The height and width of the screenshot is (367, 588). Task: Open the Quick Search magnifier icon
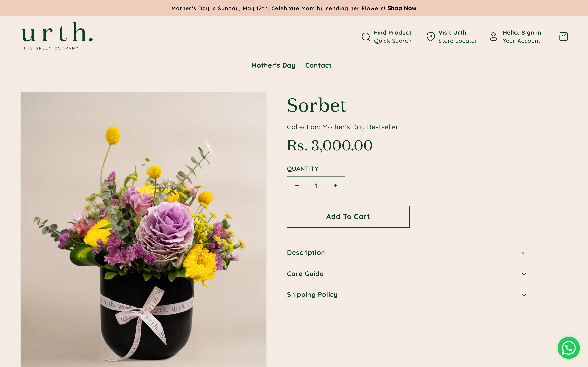coord(365,36)
